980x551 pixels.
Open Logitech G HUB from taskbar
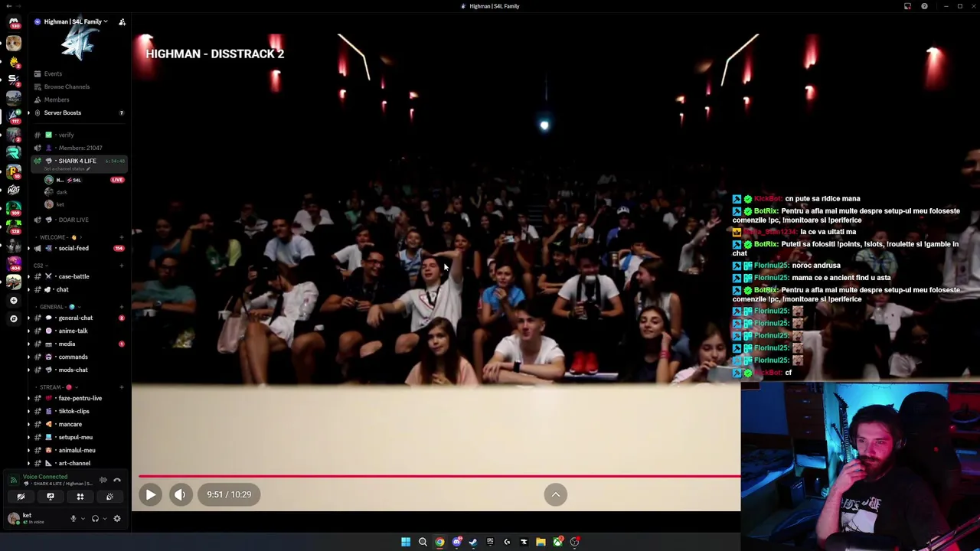pos(507,542)
